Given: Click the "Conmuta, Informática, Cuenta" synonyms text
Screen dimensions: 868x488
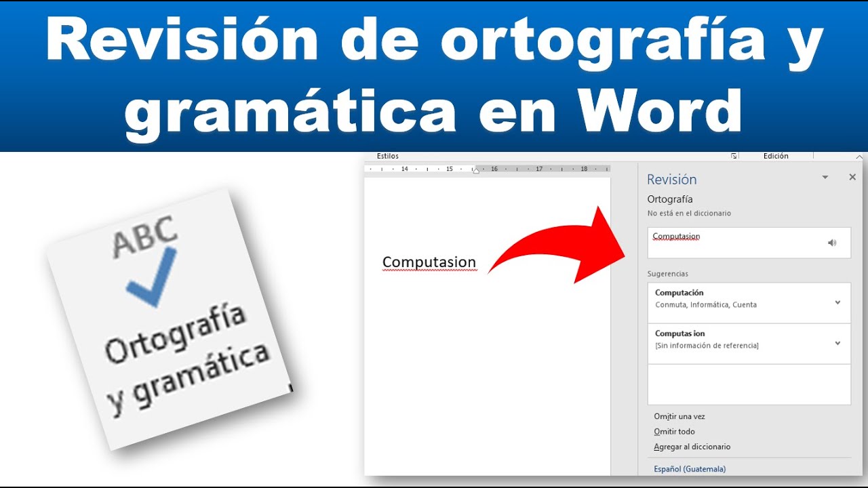Looking at the screenshot, I should pyautogui.click(x=706, y=305).
